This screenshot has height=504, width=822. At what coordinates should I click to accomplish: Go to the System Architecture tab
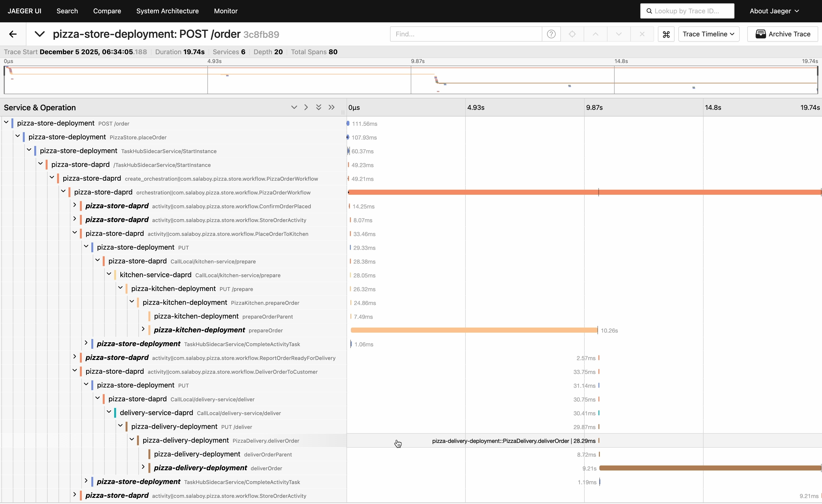click(x=167, y=11)
